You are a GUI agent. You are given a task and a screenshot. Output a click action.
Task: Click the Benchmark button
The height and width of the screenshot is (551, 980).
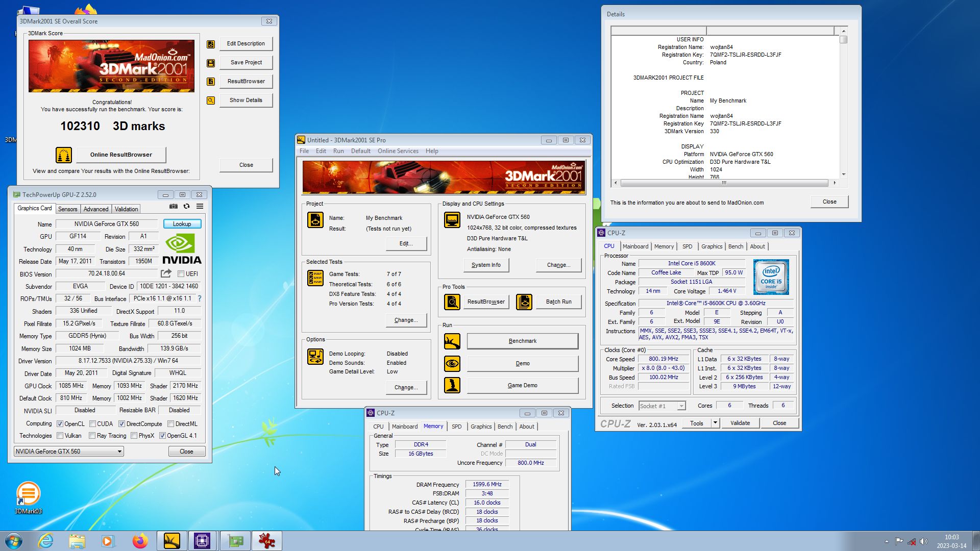pos(523,341)
